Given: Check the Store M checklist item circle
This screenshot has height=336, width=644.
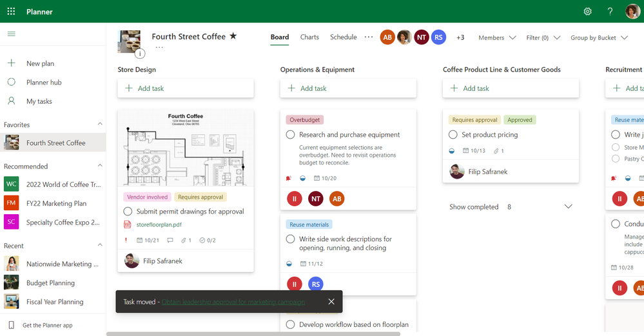Looking at the screenshot, I should pos(615,147).
